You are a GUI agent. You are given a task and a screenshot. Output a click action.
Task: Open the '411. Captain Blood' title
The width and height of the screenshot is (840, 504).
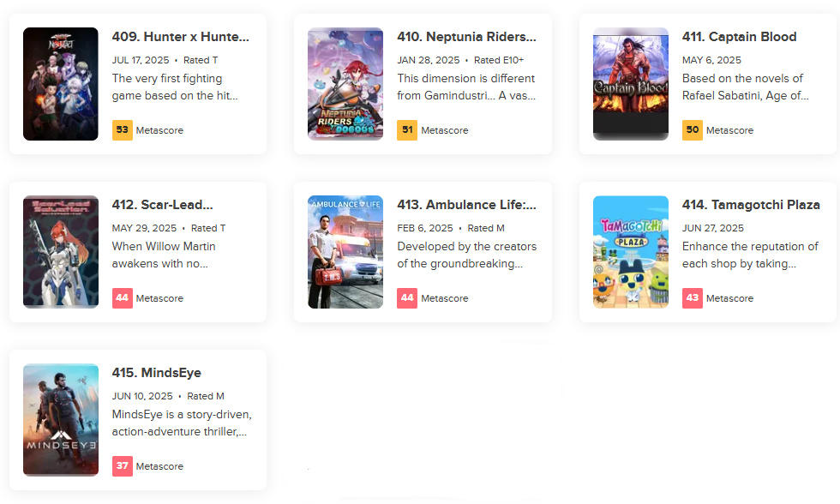739,37
